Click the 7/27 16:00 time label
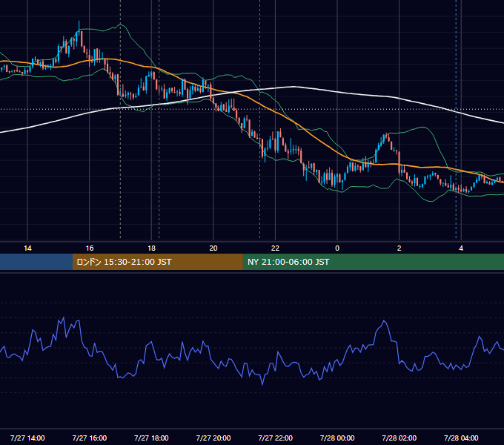This screenshot has height=445, width=504. tap(90, 438)
